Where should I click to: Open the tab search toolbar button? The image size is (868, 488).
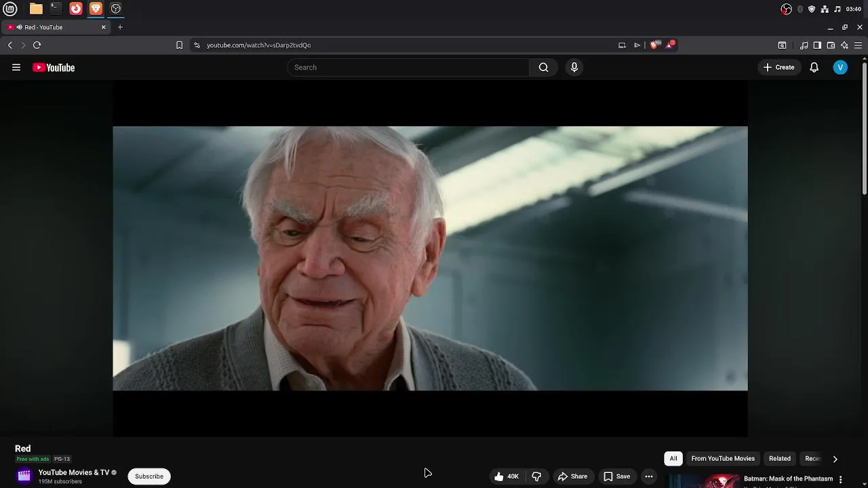(x=782, y=45)
